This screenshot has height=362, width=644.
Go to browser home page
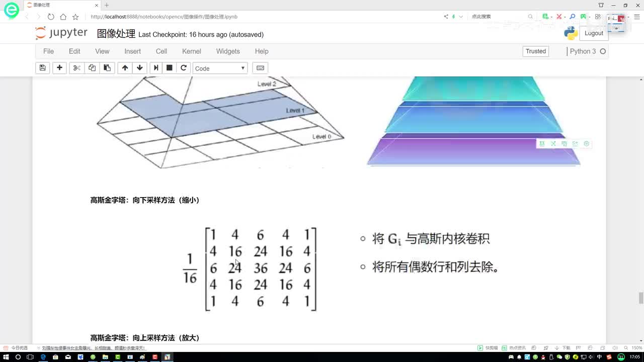click(x=63, y=17)
